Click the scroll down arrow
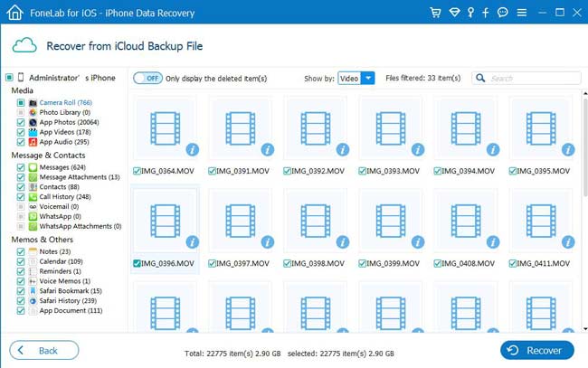This screenshot has width=588, height=368. [585, 329]
